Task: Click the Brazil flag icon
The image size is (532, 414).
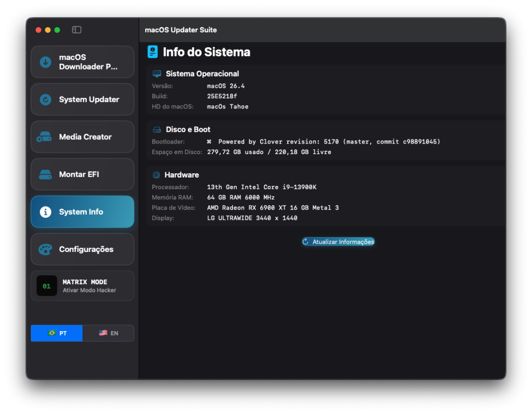Action: (x=52, y=333)
